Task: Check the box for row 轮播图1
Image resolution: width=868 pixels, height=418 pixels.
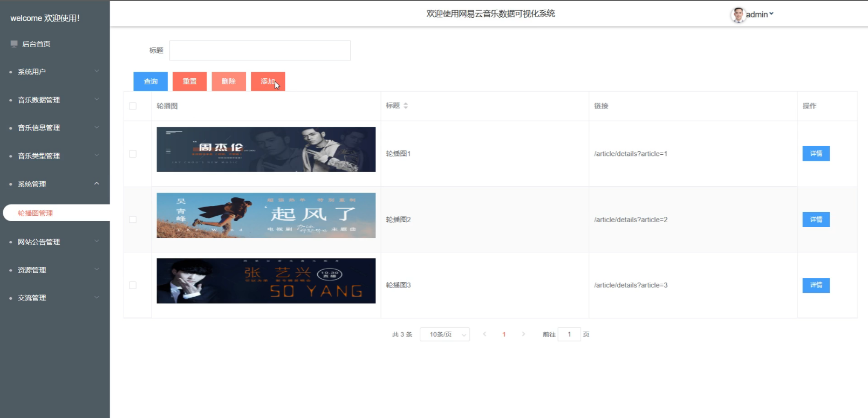Action: click(133, 154)
